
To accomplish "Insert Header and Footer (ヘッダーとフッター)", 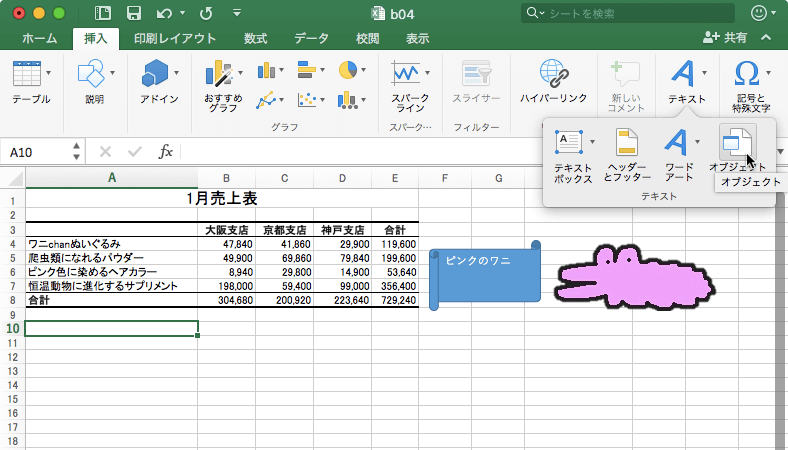I will [627, 142].
